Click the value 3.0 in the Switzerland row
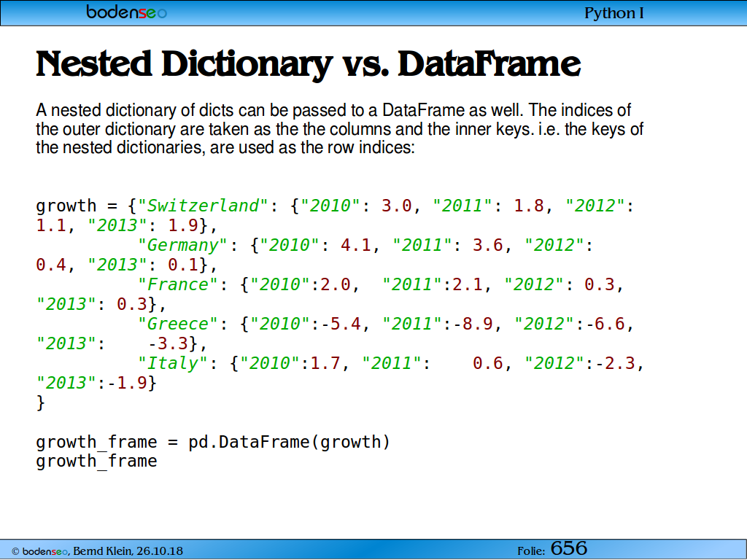Image resolution: width=747 pixels, height=560 pixels. click(x=396, y=206)
